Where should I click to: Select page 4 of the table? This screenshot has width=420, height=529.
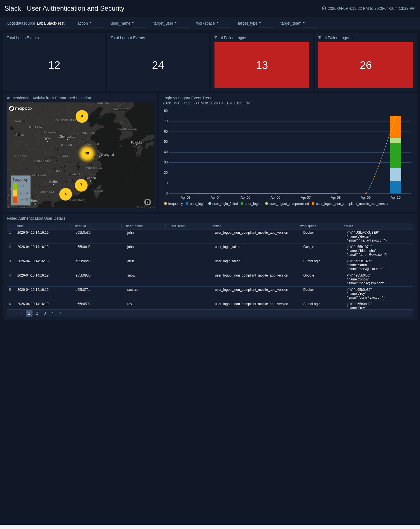[x=53, y=313]
